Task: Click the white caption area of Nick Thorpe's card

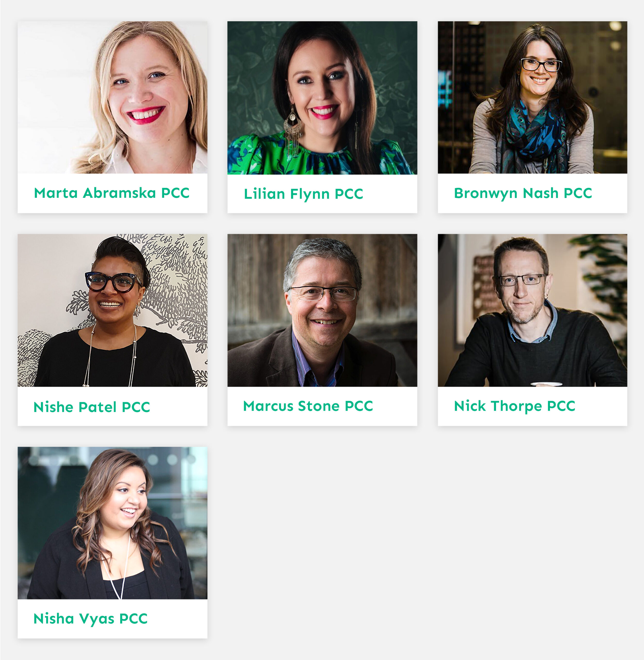Action: 532,406
